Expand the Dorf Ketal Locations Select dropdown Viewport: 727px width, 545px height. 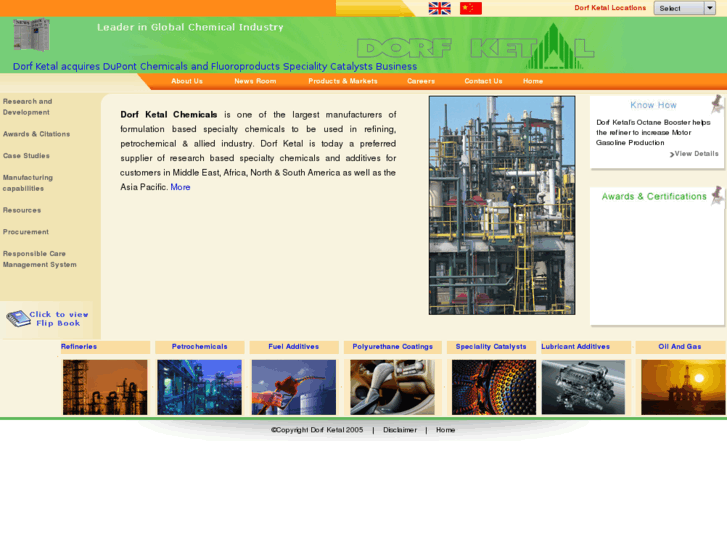click(x=685, y=8)
